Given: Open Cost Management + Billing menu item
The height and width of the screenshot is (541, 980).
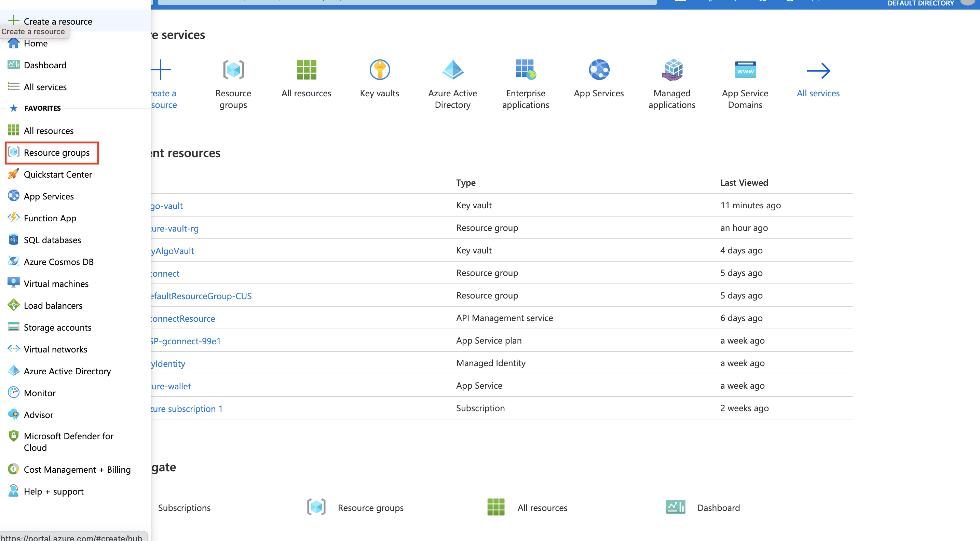Looking at the screenshot, I should 77,470.
